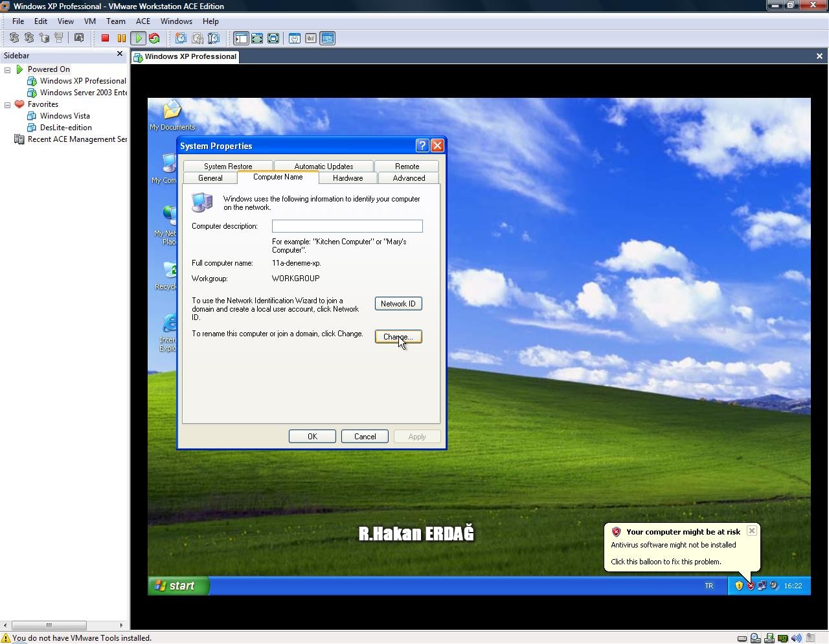Click the My Documents desktop icon
This screenshot has height=644, width=829.
point(172,115)
